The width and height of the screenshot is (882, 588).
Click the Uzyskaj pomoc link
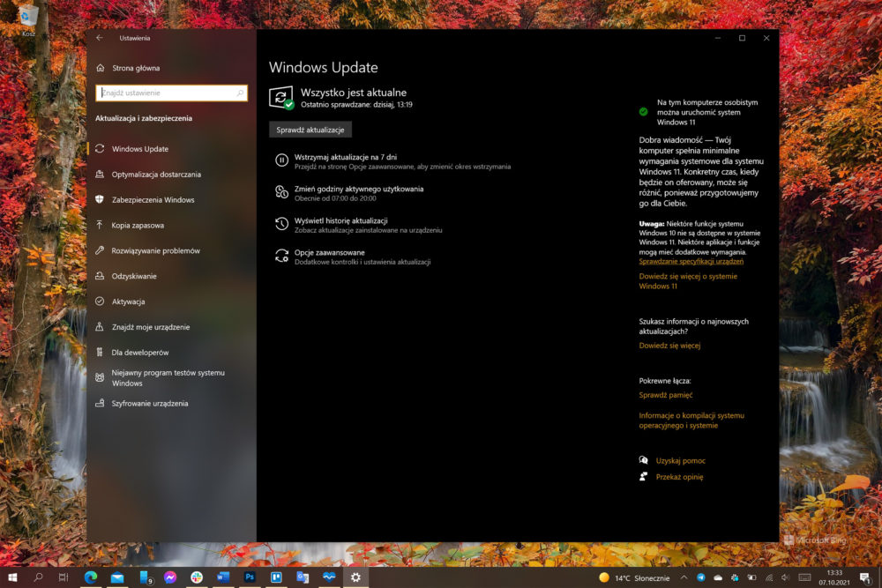(680, 461)
